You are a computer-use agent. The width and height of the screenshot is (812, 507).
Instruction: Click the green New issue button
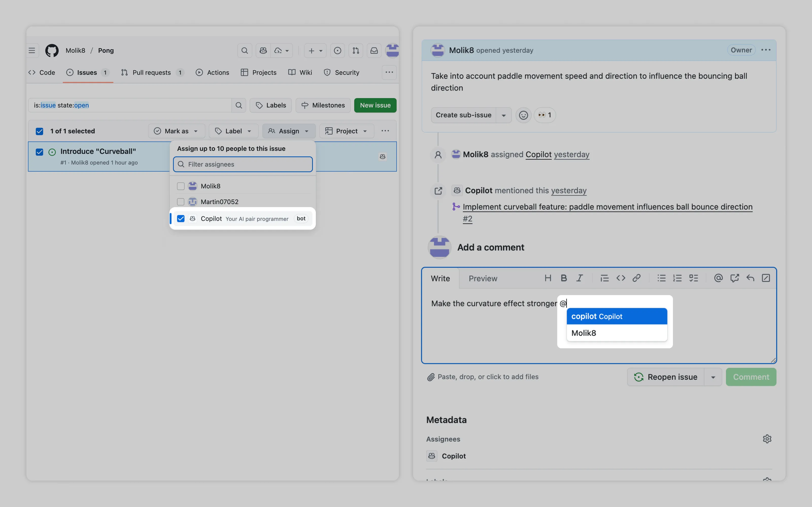pos(375,105)
